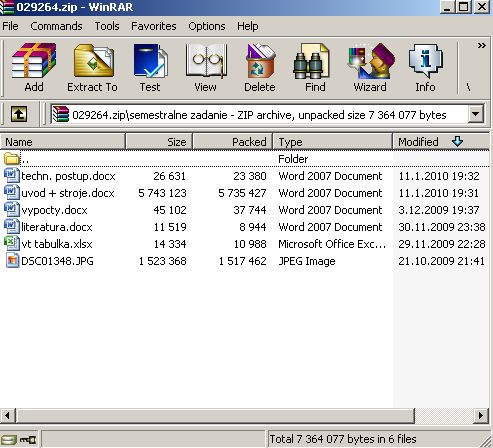
Task: Sort by the Size column header
Action: [x=159, y=142]
